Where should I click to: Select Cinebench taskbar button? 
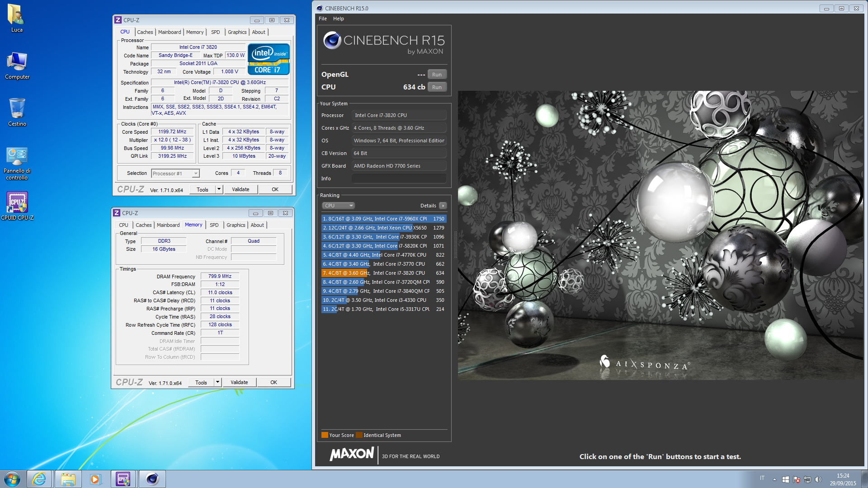pos(152,479)
